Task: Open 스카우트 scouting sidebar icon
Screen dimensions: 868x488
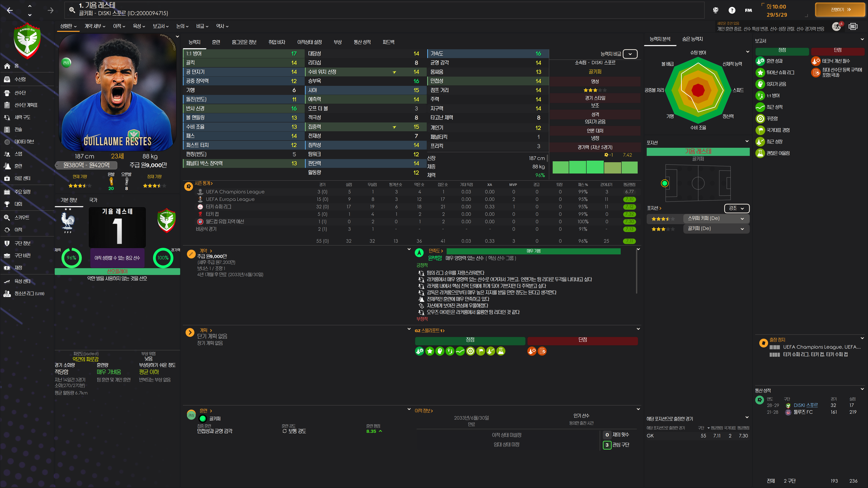Action: coord(7,218)
